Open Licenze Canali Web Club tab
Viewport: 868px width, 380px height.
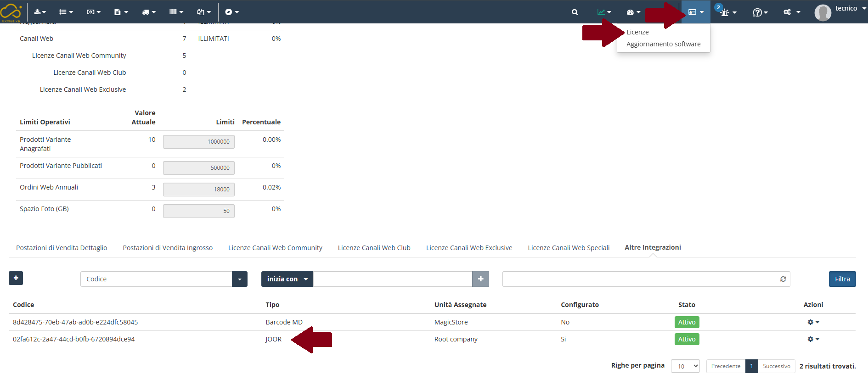374,248
